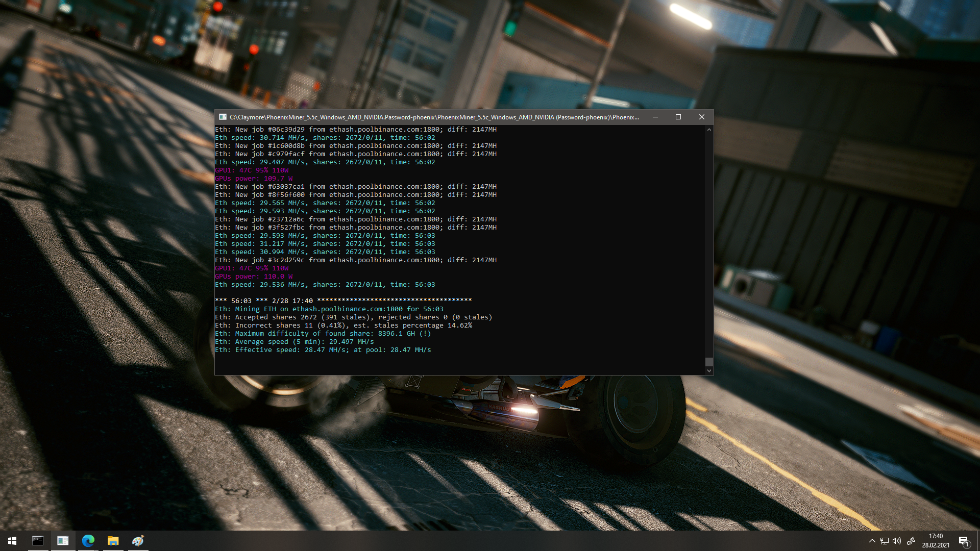Open the clock showing 17:40 28.02.2021
Image resolution: width=980 pixels, height=551 pixels.
click(936, 541)
